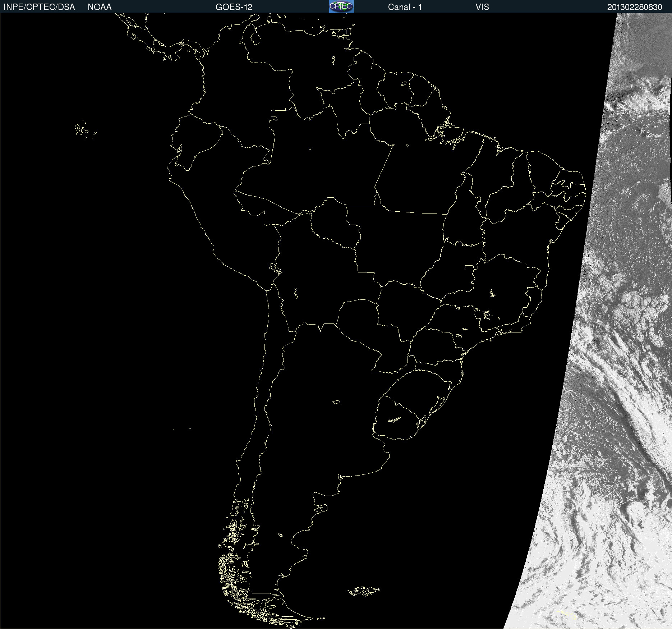This screenshot has height=629, width=672.
Task: Click the 201302280830 timestamp
Action: tap(635, 7)
